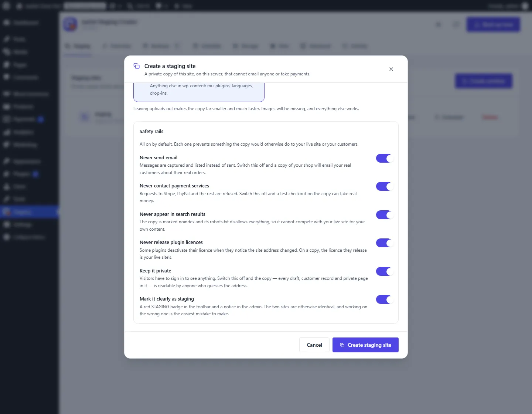The image size is (532, 414).
Task: Click the 'Leaving uploads out makes the copy' note
Action: point(246,109)
